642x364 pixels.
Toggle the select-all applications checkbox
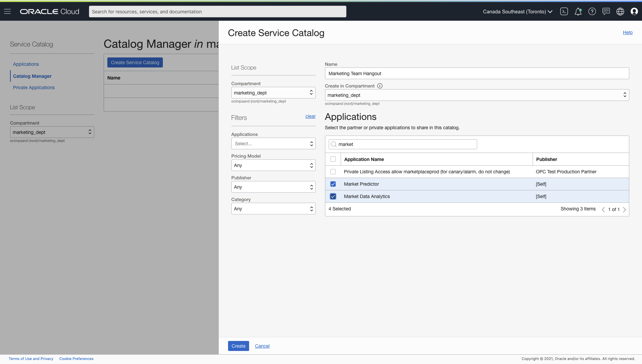click(333, 159)
